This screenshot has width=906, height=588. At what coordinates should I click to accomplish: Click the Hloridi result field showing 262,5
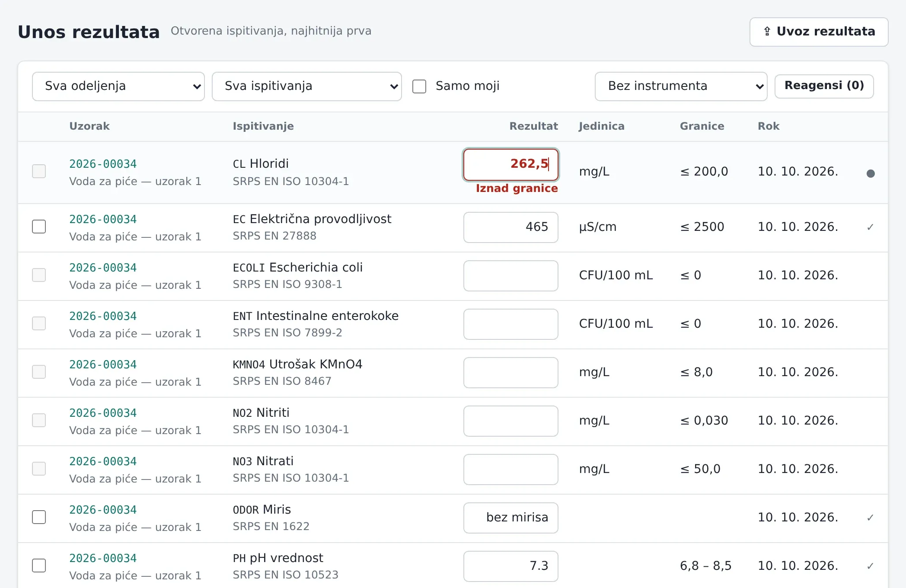511,165
